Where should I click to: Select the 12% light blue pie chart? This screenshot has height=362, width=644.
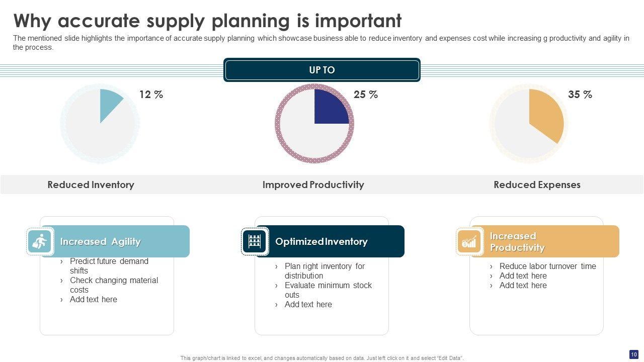[x=100, y=123]
